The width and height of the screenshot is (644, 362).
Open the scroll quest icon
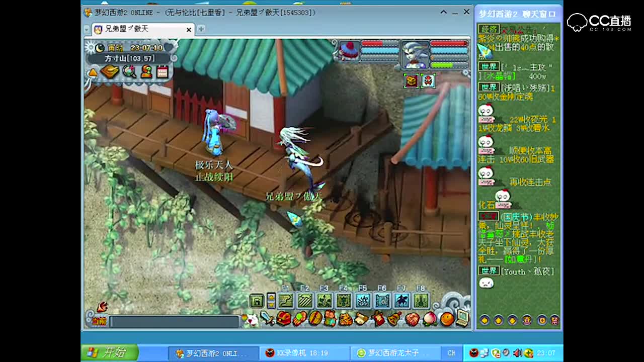(x=361, y=319)
